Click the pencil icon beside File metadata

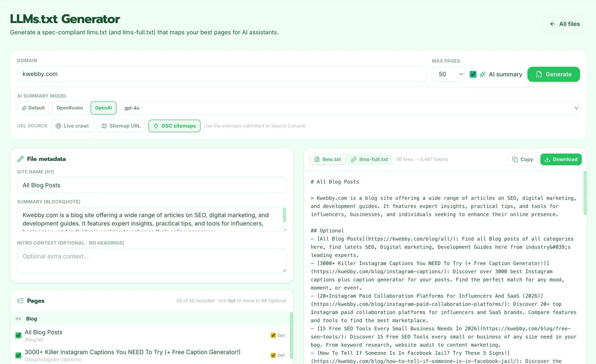tap(20, 159)
